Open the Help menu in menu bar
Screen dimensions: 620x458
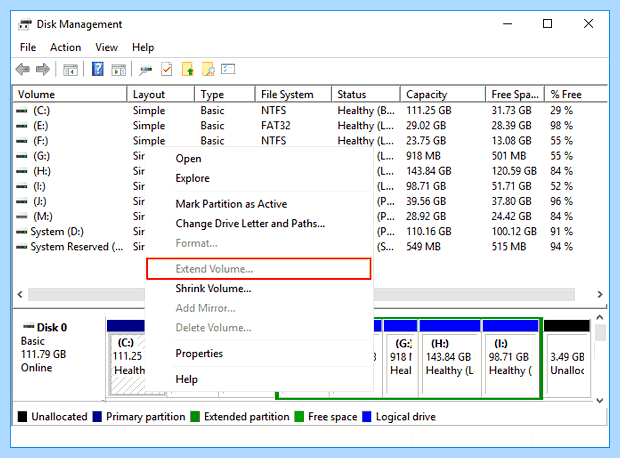(x=143, y=47)
